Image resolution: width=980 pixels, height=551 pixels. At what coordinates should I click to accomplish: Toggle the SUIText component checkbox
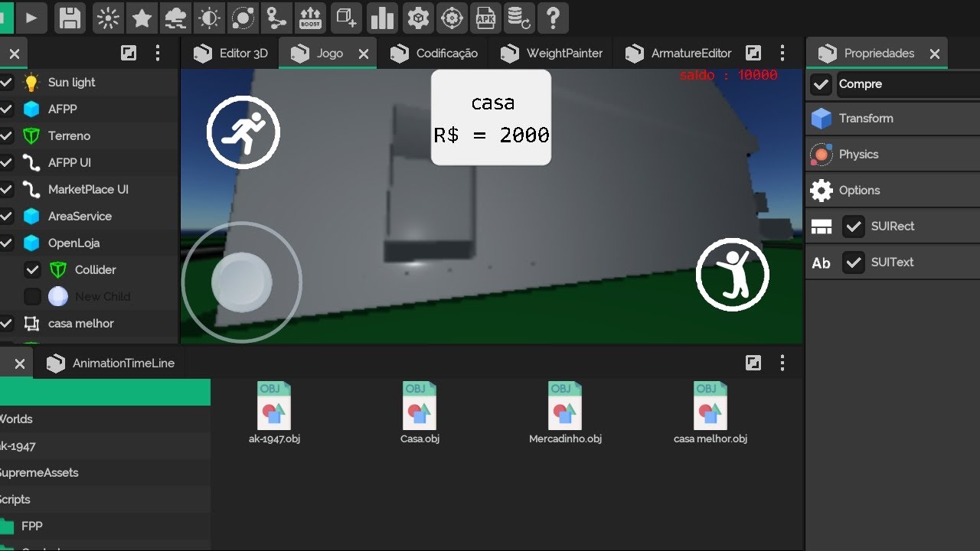(x=853, y=262)
